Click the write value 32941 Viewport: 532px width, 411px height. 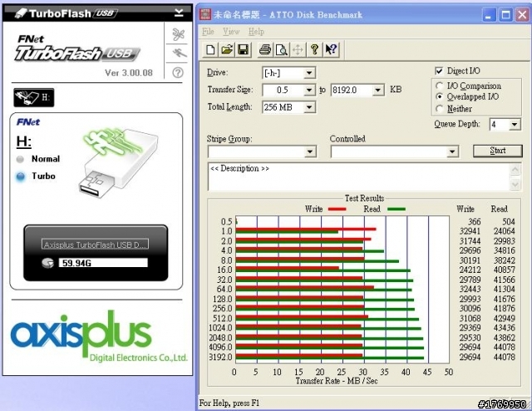click(x=470, y=231)
